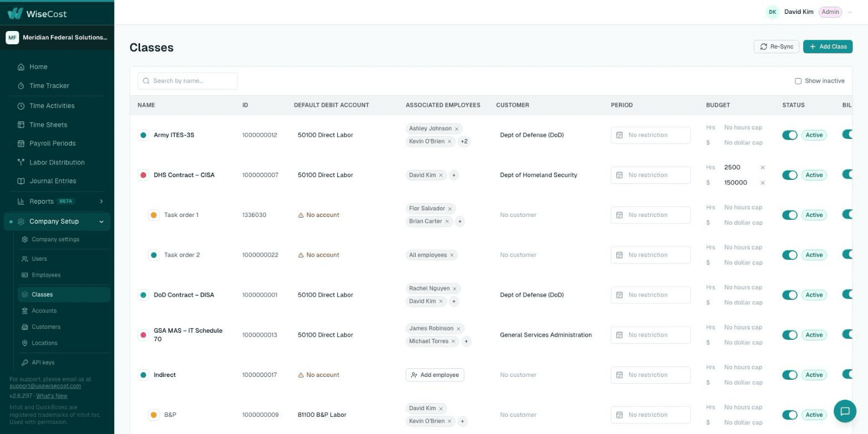
Task: Click the Add Class button
Action: [828, 46]
